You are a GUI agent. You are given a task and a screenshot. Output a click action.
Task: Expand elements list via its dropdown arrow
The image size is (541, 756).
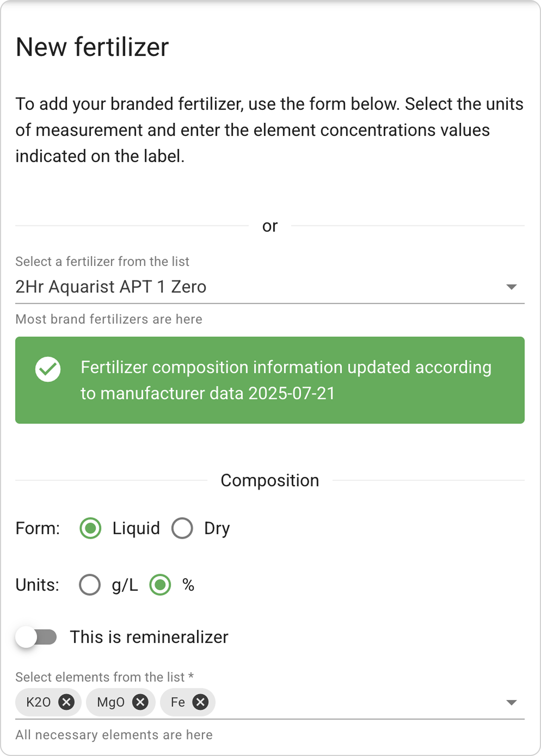pyautogui.click(x=511, y=702)
